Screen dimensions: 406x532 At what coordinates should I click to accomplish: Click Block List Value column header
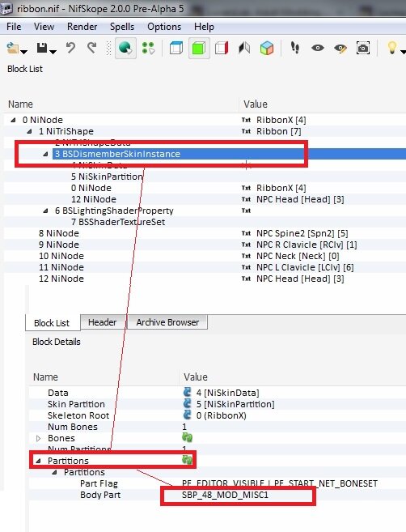coord(256,104)
